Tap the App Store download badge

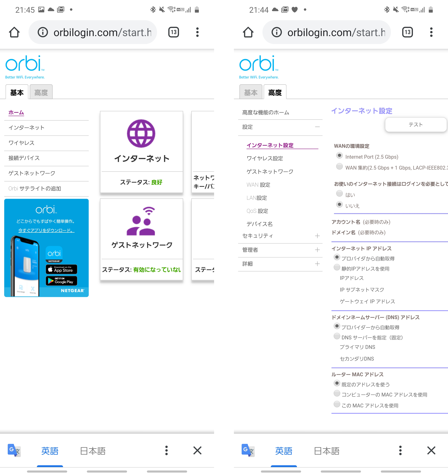tap(61, 269)
